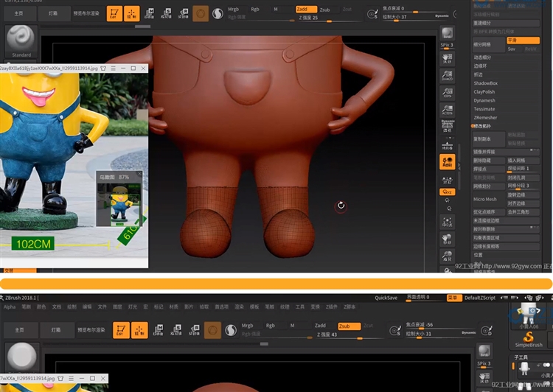This screenshot has width=553, height=392.
Task: Toggle the 菜单 button beside DefaultZScript
Action: [454, 298]
